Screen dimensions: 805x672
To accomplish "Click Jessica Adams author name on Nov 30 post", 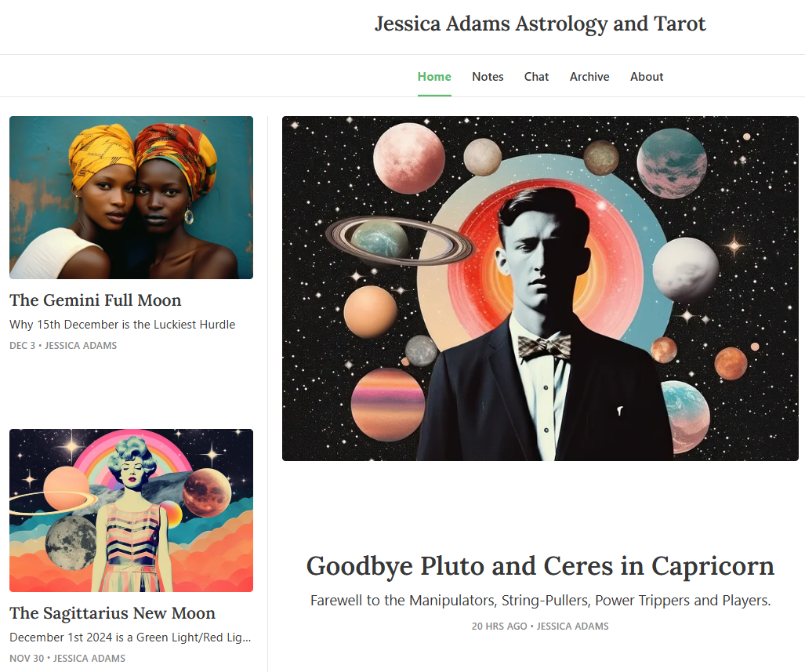I will pos(89,659).
